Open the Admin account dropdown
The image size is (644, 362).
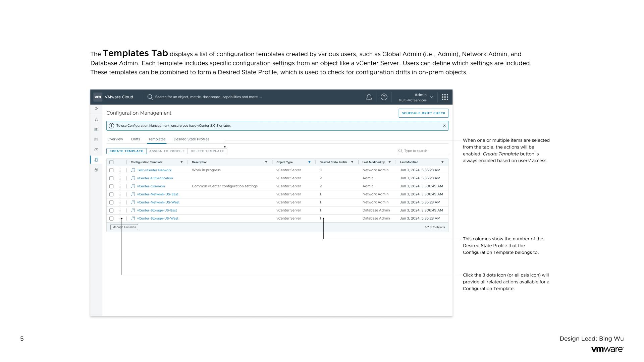click(x=416, y=97)
